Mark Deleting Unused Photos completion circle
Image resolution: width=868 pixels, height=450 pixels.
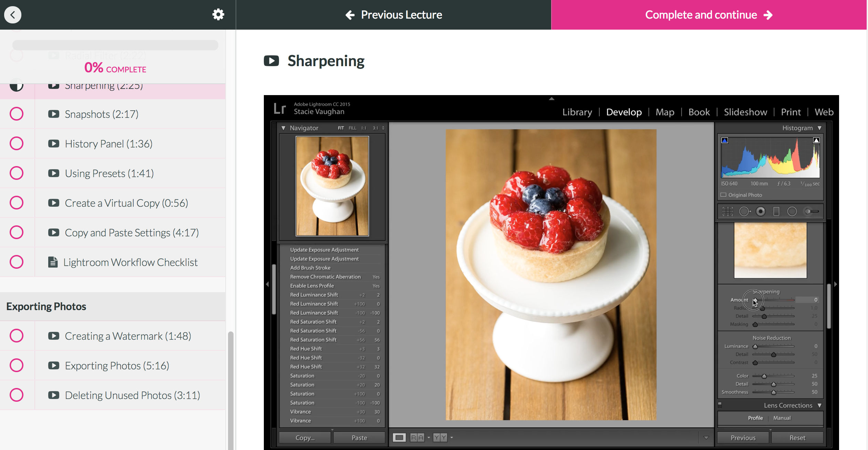tap(17, 395)
